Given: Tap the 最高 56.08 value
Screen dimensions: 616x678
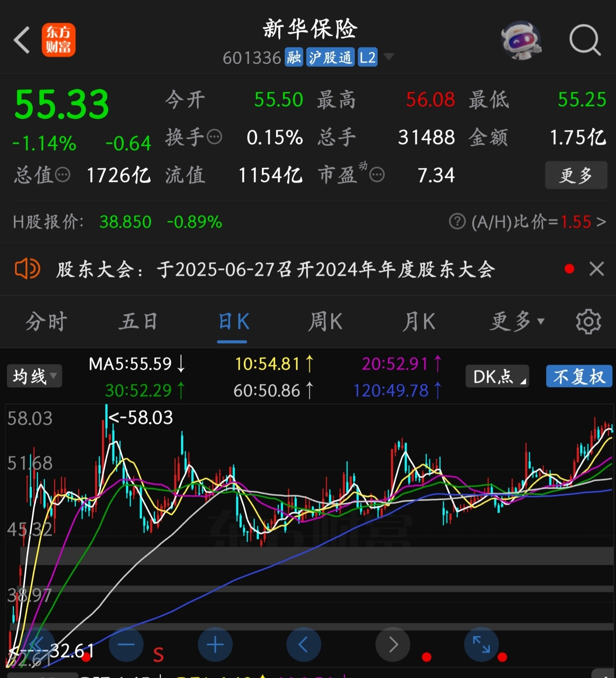Looking at the screenshot, I should pyautogui.click(x=430, y=100).
